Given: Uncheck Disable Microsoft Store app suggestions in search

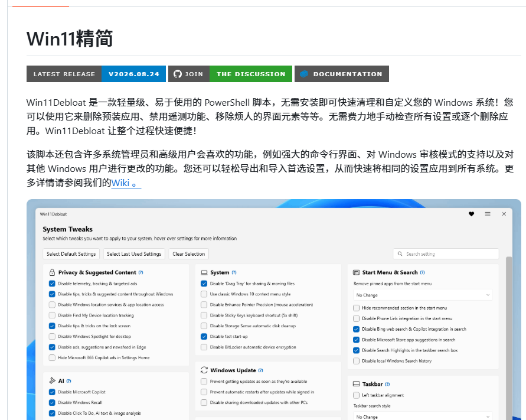Looking at the screenshot, I should pos(356,340).
